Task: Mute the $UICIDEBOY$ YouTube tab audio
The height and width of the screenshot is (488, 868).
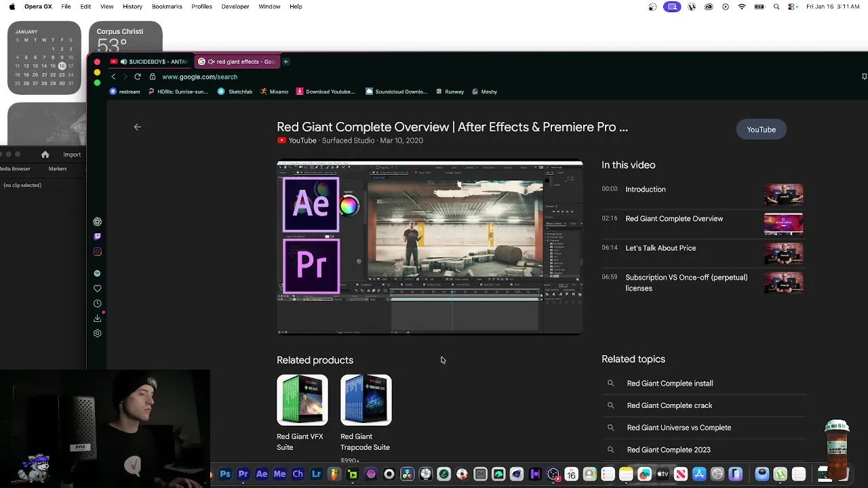Action: (123, 62)
